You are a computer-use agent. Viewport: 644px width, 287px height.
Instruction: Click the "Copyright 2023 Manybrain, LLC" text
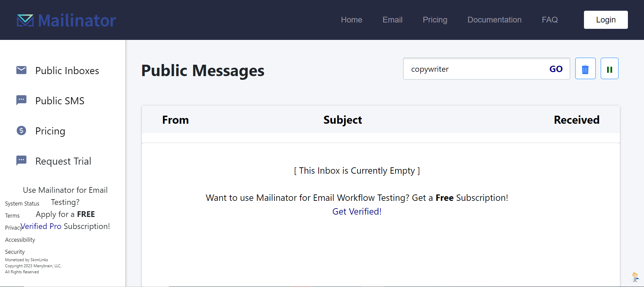(33, 266)
